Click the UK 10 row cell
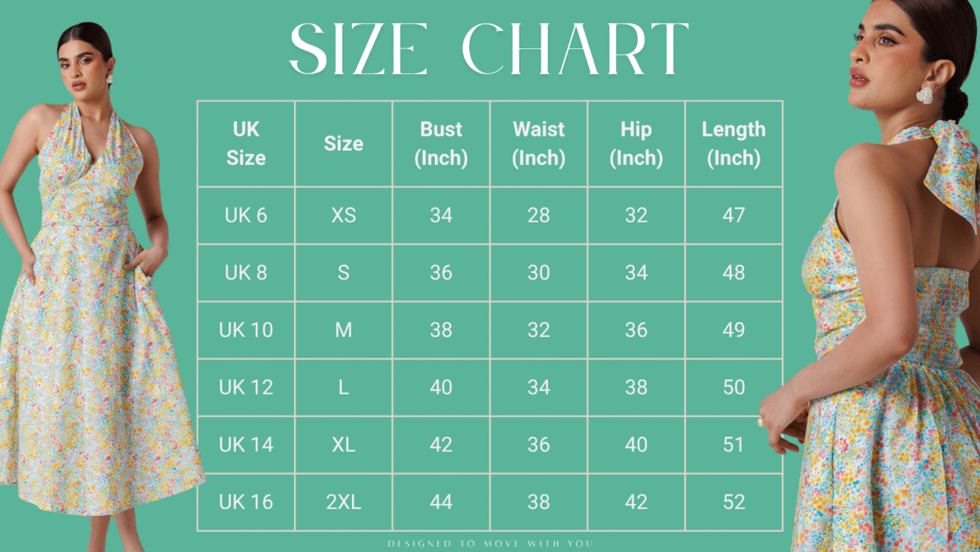This screenshot has width=980, height=552. pyautogui.click(x=246, y=330)
